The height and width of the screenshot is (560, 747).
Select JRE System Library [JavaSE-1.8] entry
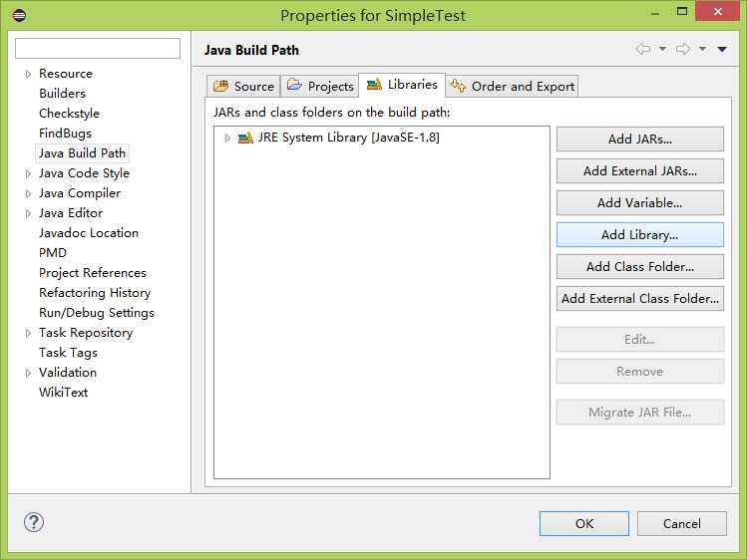click(348, 138)
